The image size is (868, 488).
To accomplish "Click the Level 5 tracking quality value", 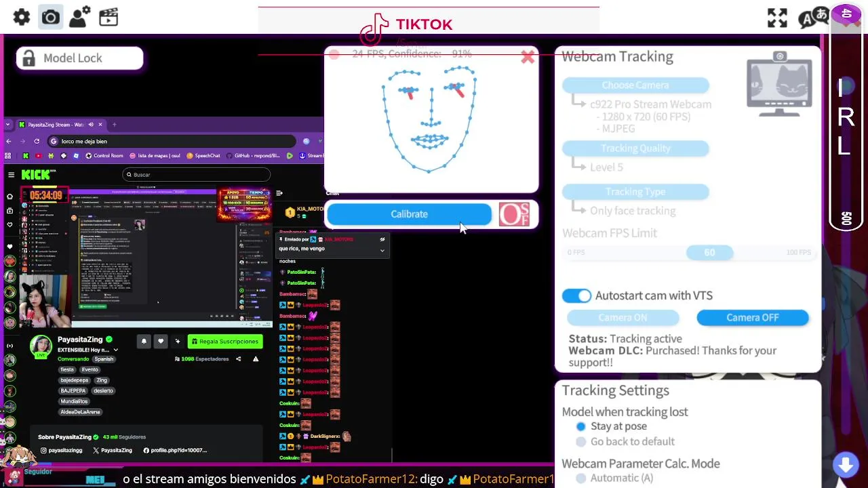I will pos(606,167).
